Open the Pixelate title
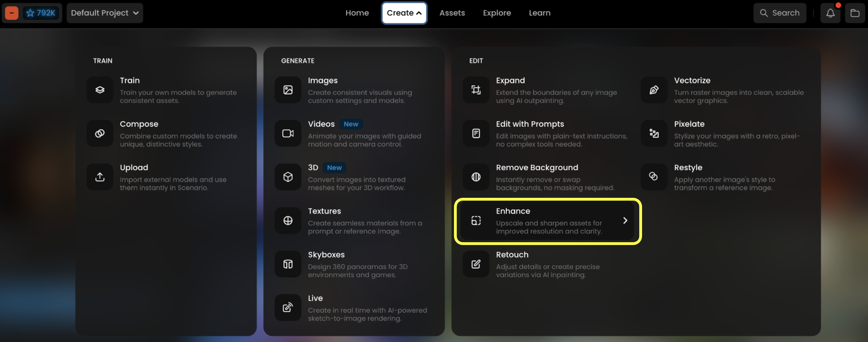 coord(689,124)
